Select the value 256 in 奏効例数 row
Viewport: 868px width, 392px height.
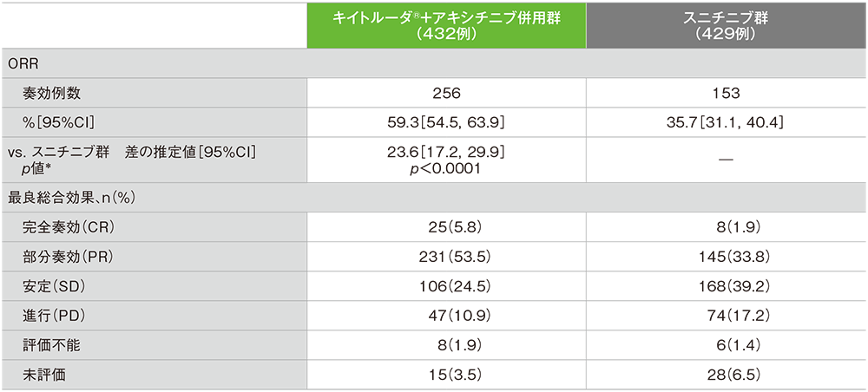point(447,94)
